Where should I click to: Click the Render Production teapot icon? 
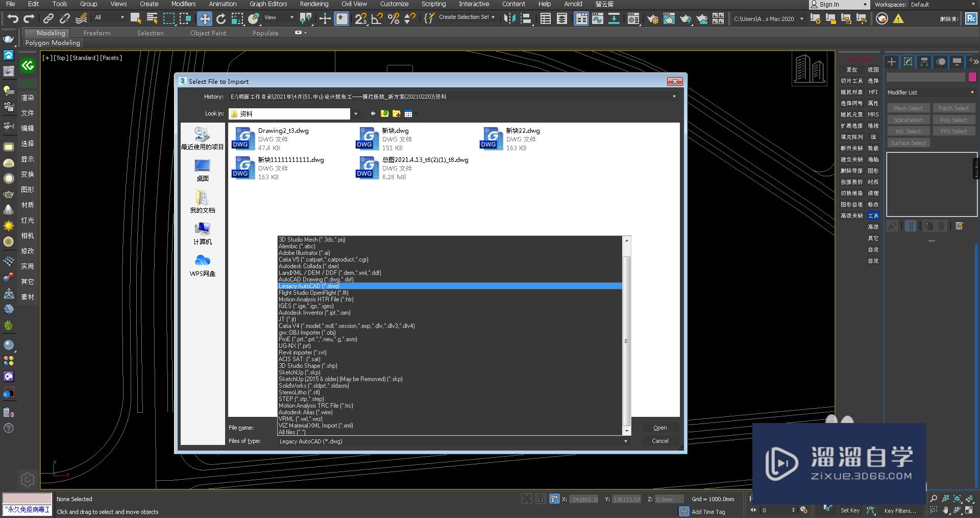click(x=685, y=19)
